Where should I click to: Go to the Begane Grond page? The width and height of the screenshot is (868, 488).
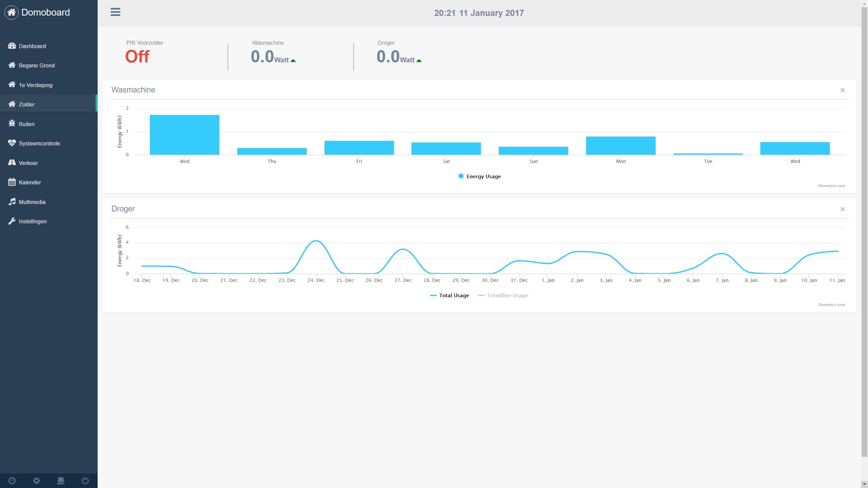pyautogui.click(x=48, y=65)
